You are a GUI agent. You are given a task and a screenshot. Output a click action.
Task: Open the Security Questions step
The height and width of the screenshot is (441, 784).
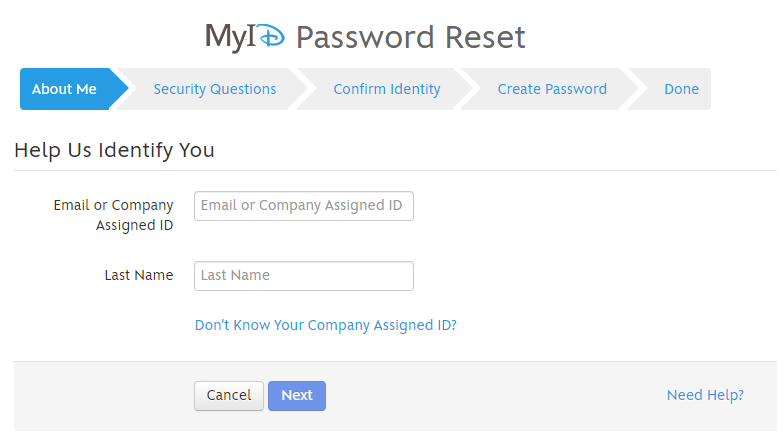click(214, 89)
